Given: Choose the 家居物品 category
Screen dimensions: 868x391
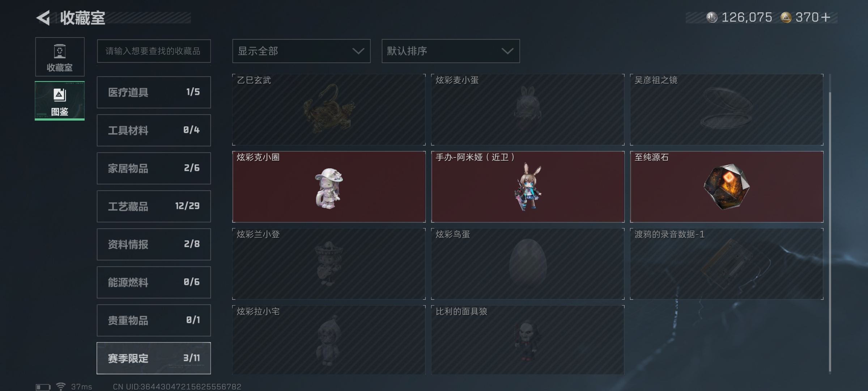Looking at the screenshot, I should tap(154, 168).
